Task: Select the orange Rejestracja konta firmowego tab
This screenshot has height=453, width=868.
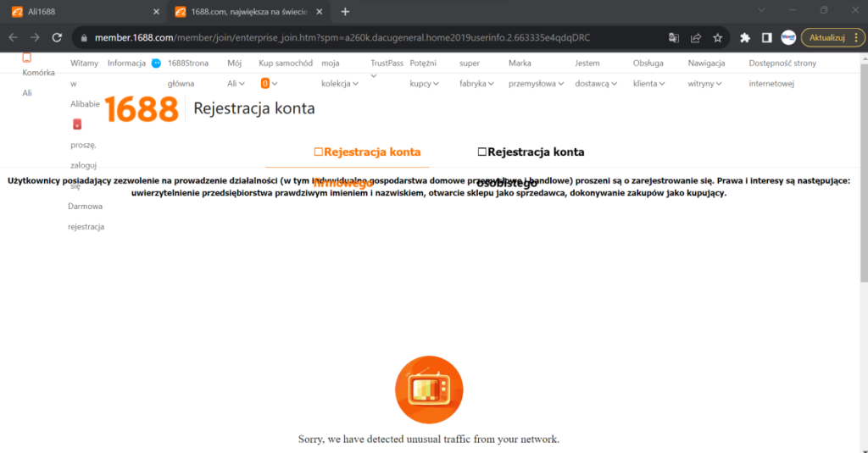Action: tap(367, 152)
